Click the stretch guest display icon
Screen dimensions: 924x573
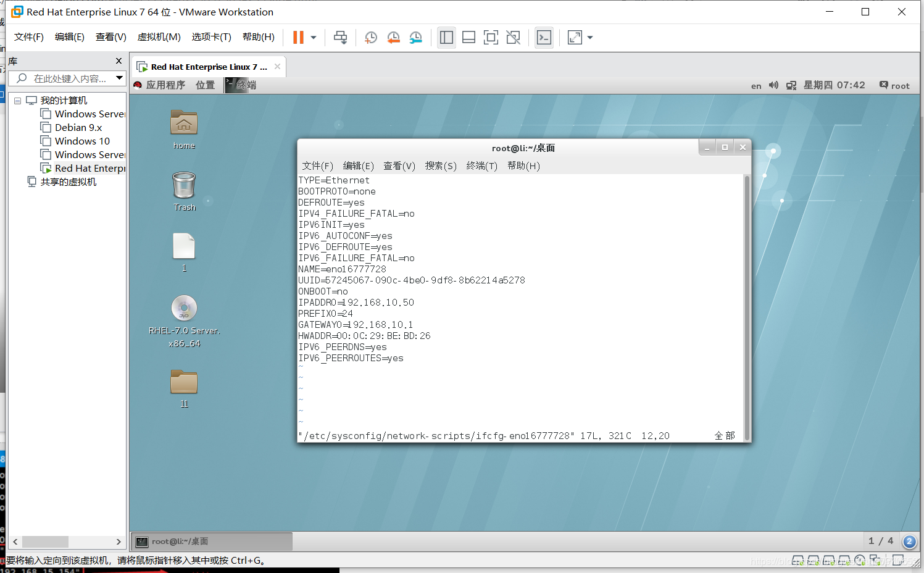[575, 38]
